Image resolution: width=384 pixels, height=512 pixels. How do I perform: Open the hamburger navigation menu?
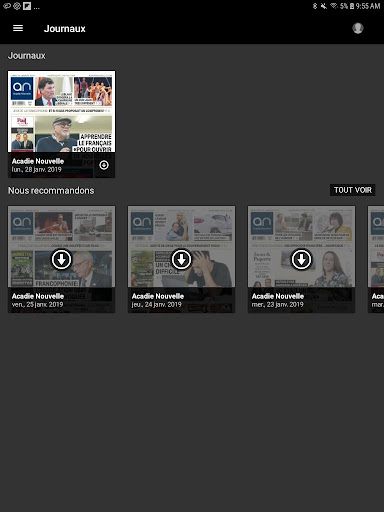(18, 28)
